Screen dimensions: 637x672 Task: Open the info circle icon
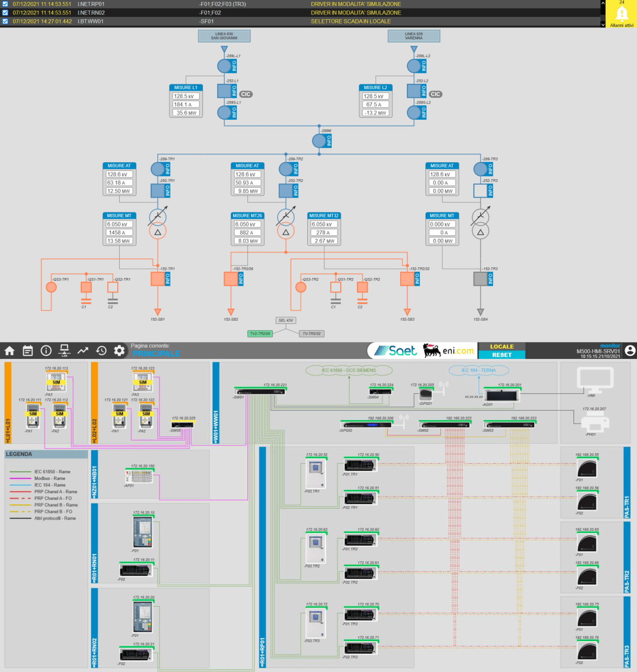pos(46,350)
